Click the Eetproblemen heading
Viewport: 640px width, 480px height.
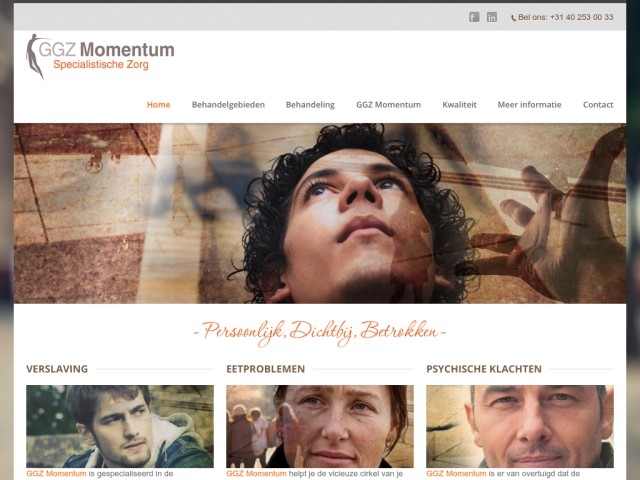(265, 369)
